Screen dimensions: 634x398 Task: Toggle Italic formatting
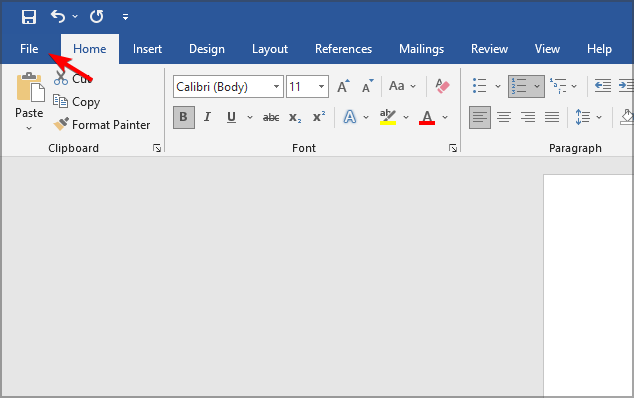click(207, 117)
